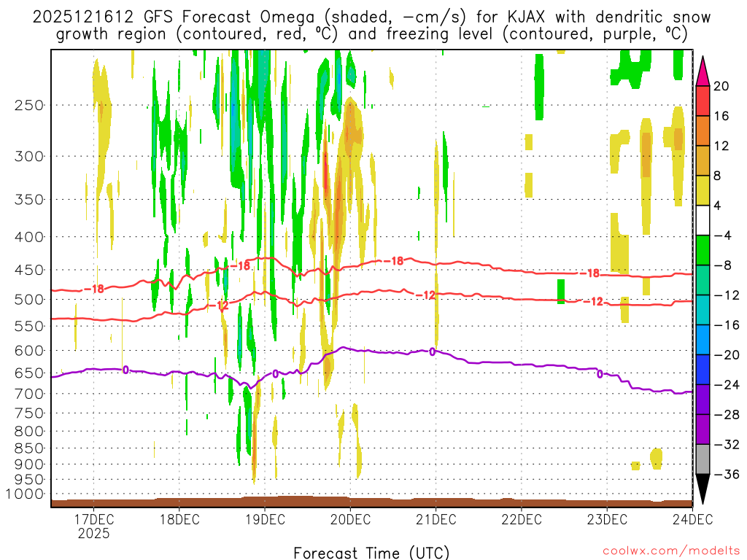Click the Forecast Time (UTC) axis title

(371, 553)
